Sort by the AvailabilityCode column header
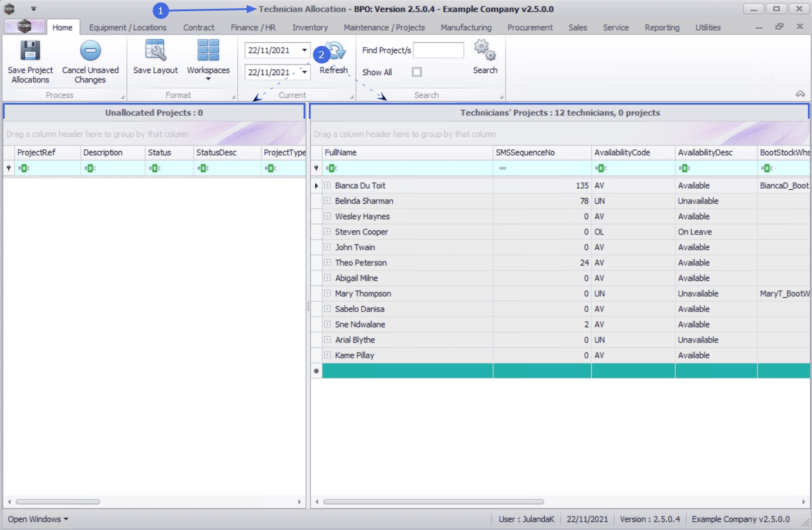This screenshot has height=530, width=812. point(634,153)
